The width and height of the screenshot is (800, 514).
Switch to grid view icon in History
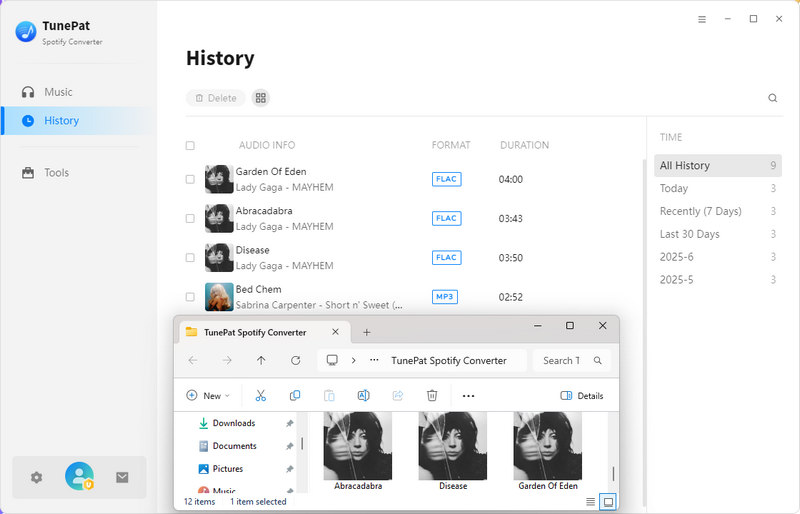(x=261, y=98)
